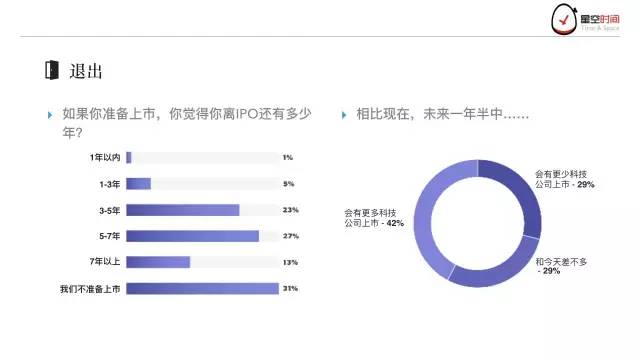
Task: Select the 3-5年 bar at 23%
Action: click(182, 210)
